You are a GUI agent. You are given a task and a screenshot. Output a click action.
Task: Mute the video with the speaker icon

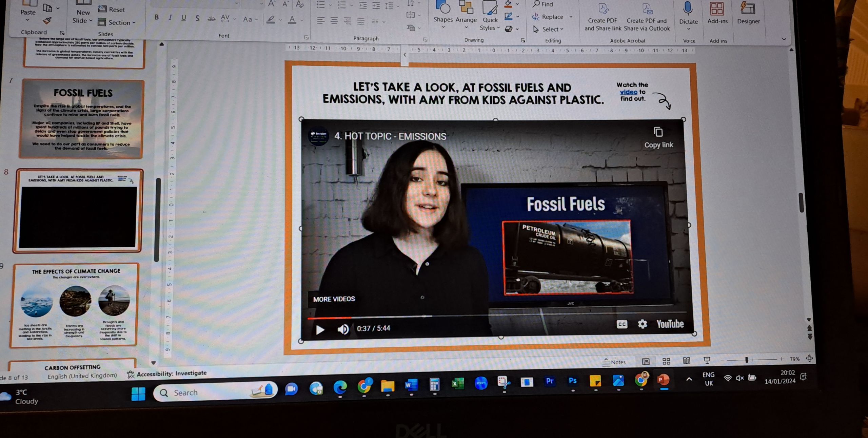(x=343, y=329)
